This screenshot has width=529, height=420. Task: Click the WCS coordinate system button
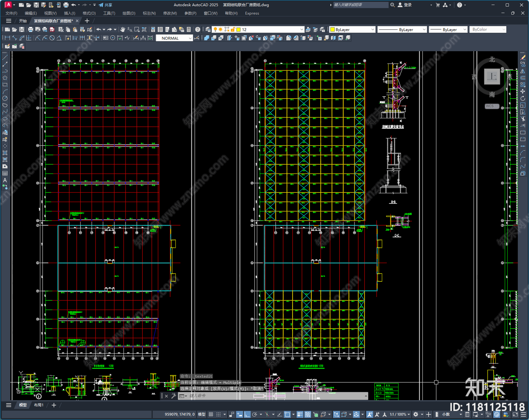(x=492, y=106)
